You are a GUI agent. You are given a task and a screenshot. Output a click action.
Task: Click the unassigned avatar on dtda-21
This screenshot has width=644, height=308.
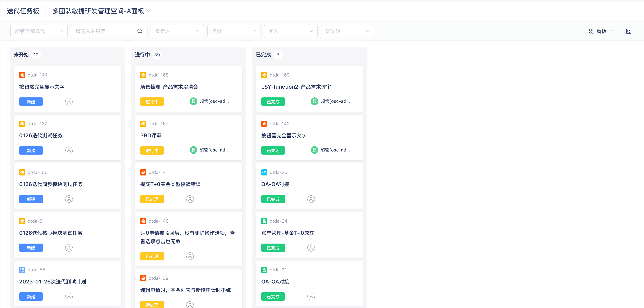point(311,296)
